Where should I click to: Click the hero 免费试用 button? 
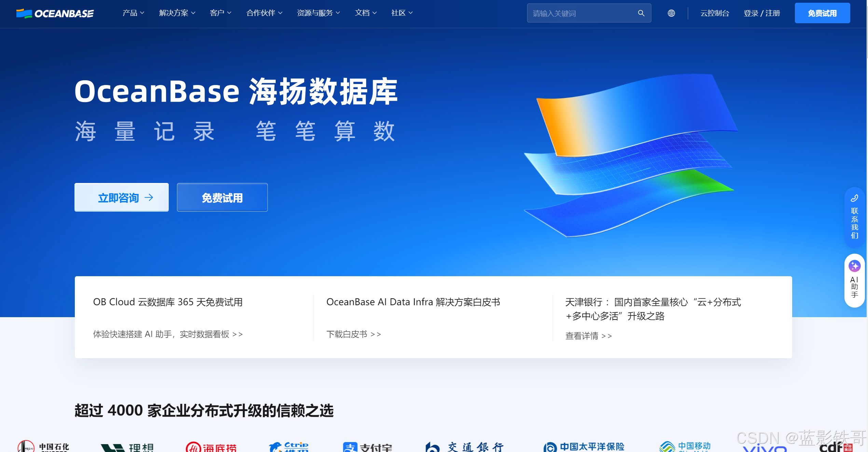[222, 198]
